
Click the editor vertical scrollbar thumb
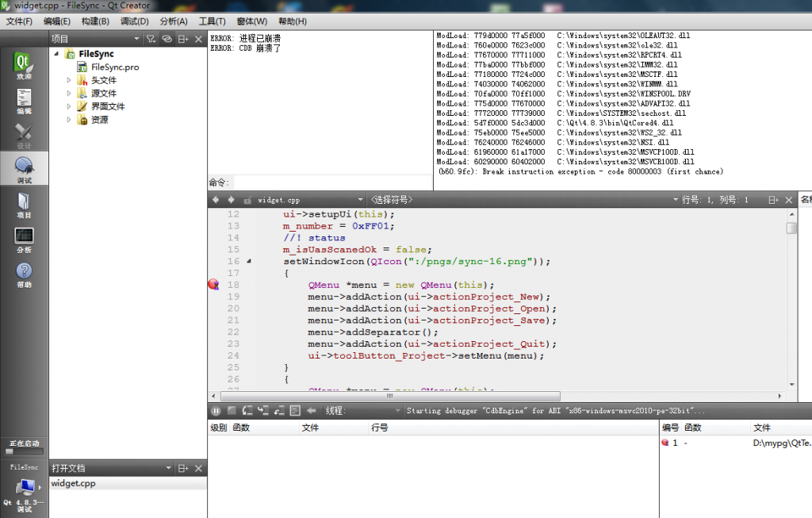pyautogui.click(x=791, y=228)
